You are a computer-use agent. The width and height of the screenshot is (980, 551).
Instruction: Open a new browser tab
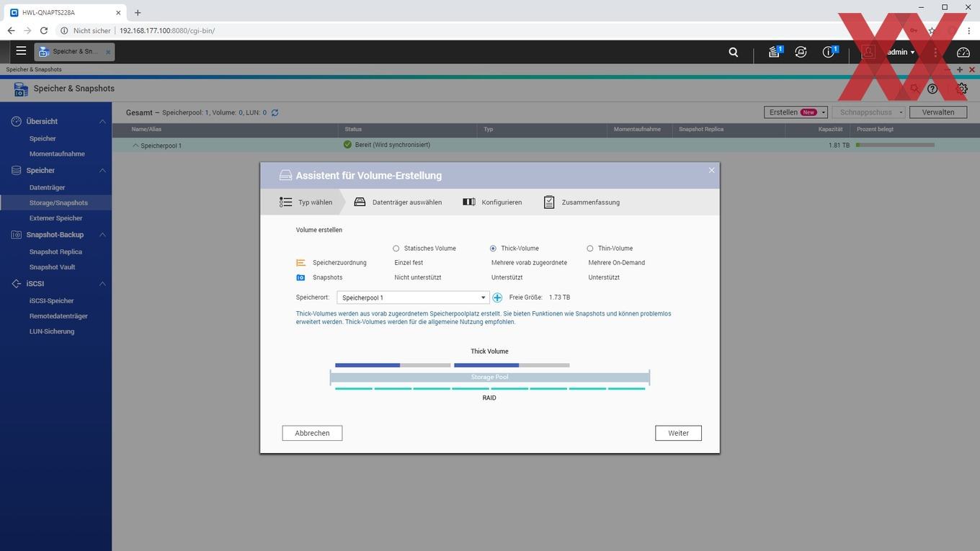[138, 12]
